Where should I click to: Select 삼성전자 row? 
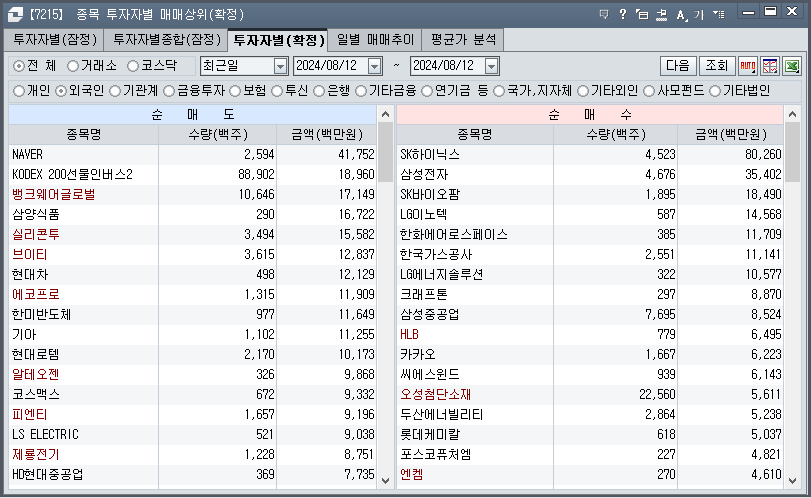pyautogui.click(x=590, y=174)
